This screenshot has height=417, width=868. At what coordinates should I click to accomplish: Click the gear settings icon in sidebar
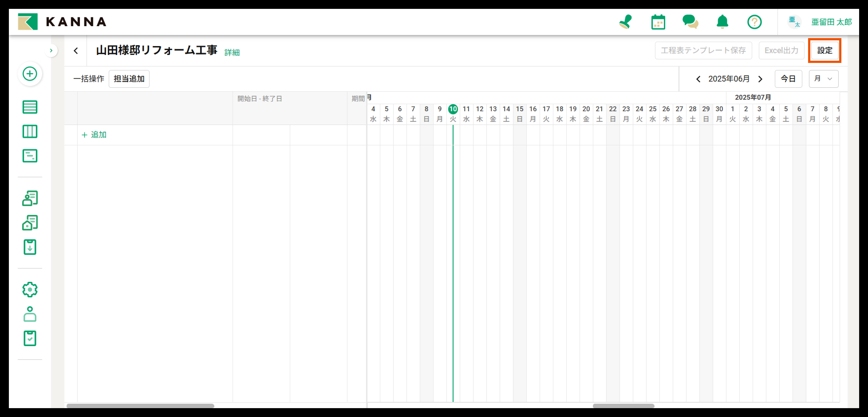[x=30, y=289]
